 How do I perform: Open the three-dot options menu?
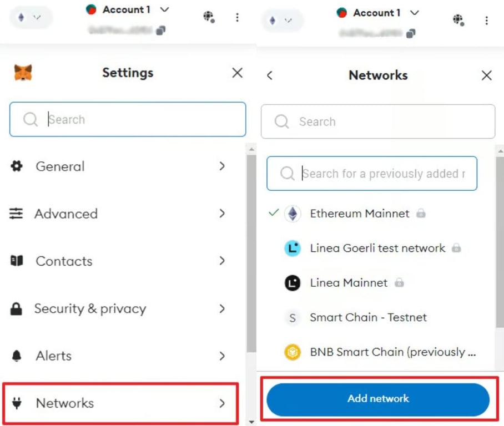238,18
